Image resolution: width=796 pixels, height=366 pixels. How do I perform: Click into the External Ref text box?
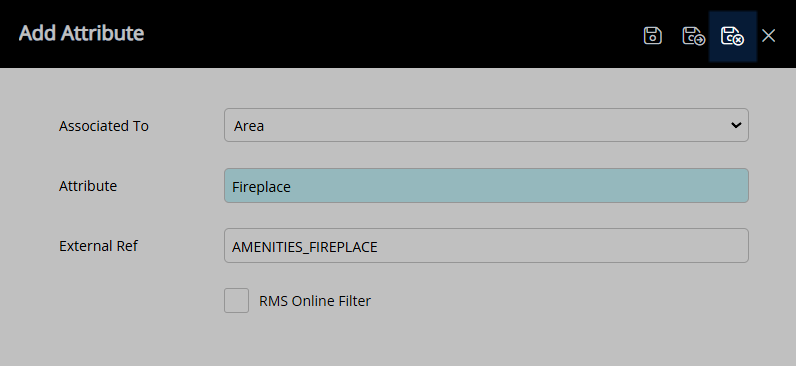pyautogui.click(x=486, y=246)
